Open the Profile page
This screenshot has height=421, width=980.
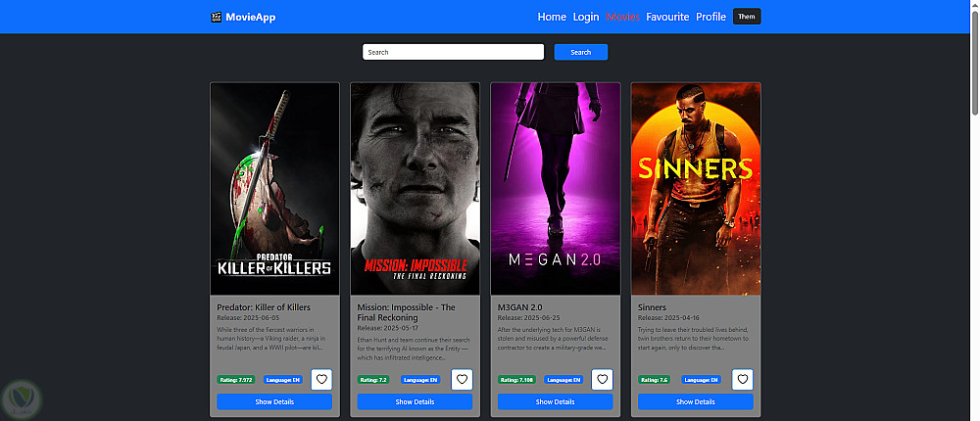click(x=711, y=17)
